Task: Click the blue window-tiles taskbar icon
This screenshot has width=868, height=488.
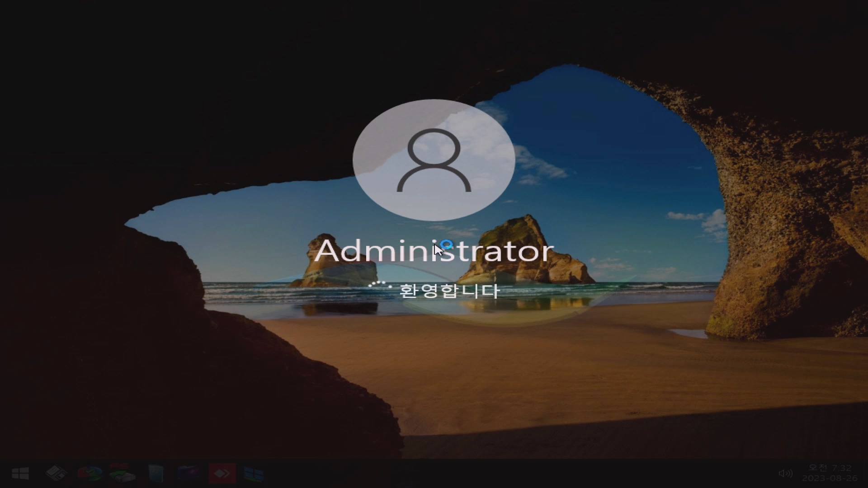Action: pos(254,474)
